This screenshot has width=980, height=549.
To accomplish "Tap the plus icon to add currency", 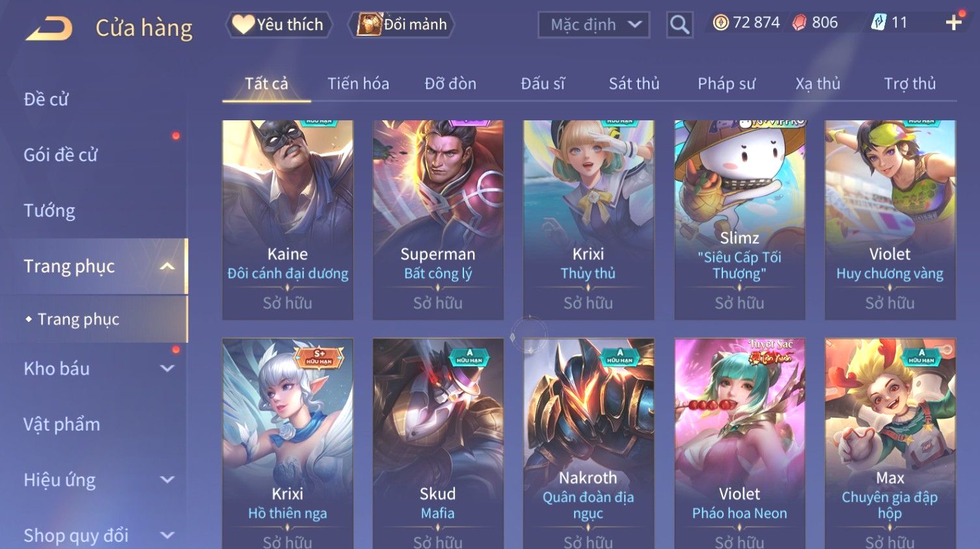I will (953, 23).
